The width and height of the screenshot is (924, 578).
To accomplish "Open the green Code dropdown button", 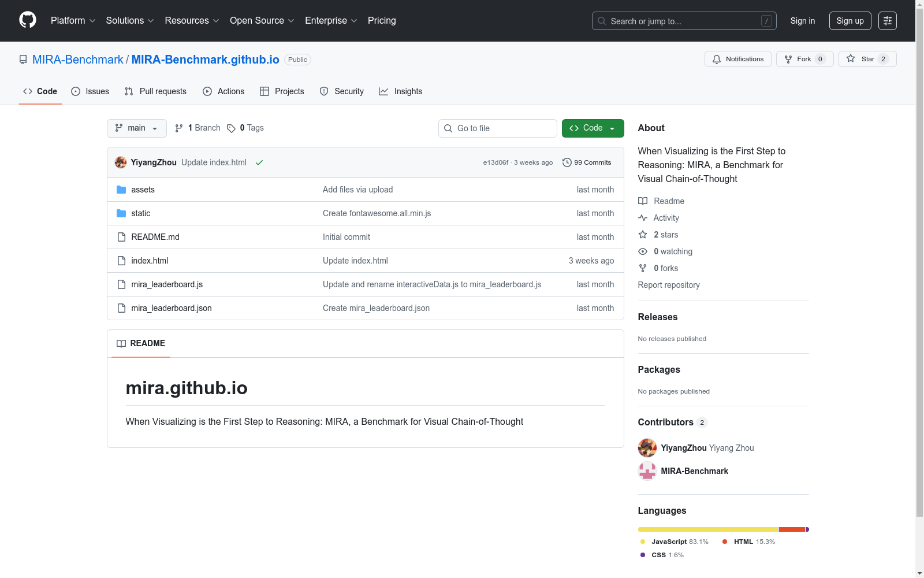I will [x=593, y=128].
